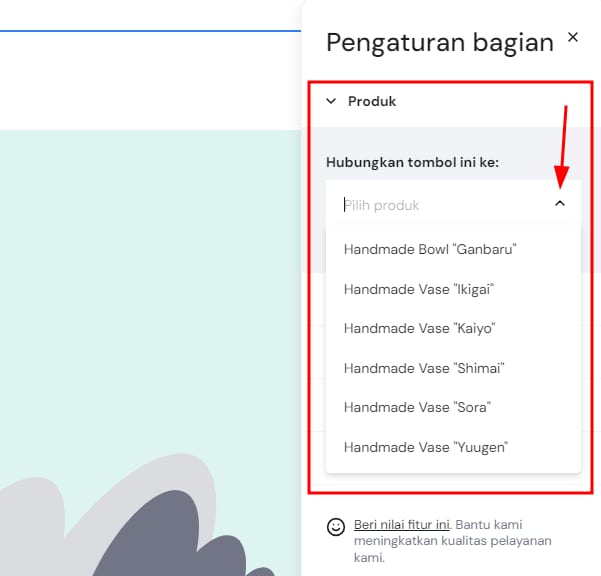Close the Pengaturan bagian panel
This screenshot has height=576, width=601.
[573, 38]
